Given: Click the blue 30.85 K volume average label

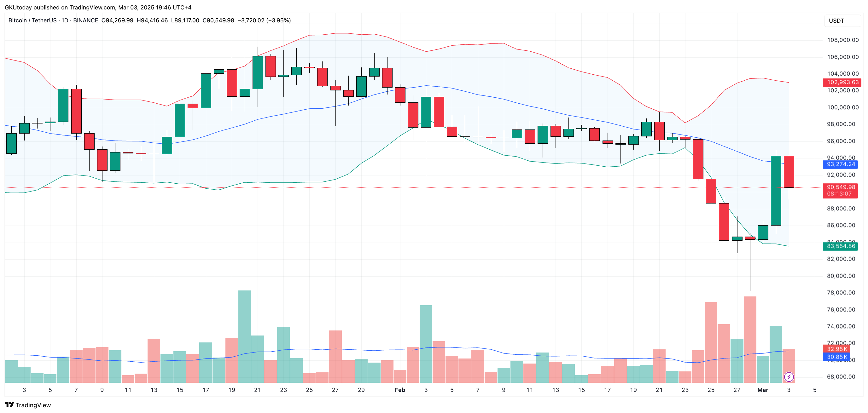Looking at the screenshot, I should 836,357.
